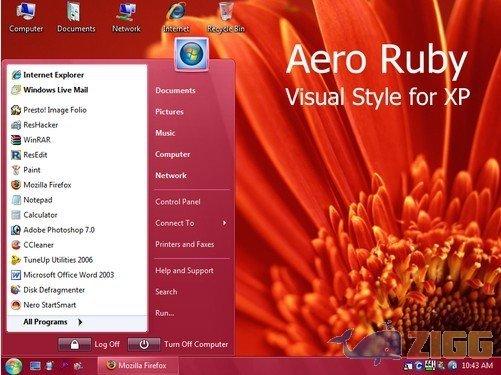Click the Start orb button

tap(13, 366)
